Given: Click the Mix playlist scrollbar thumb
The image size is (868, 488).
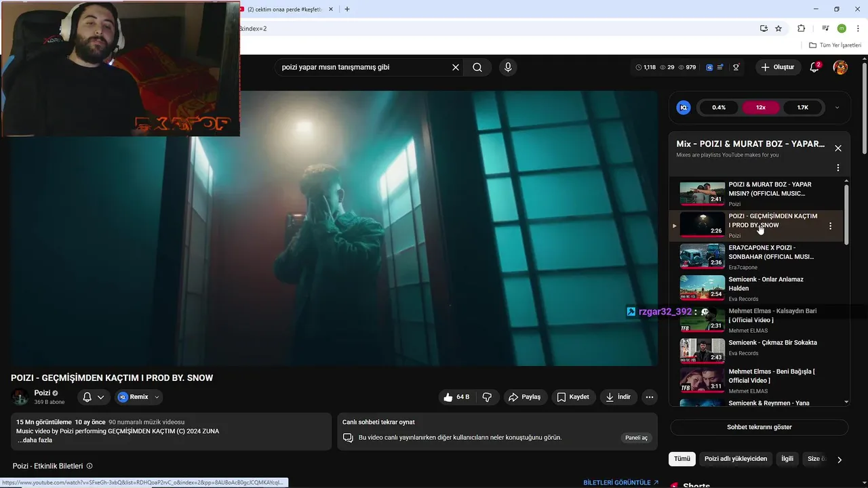Looking at the screenshot, I should pos(846,214).
